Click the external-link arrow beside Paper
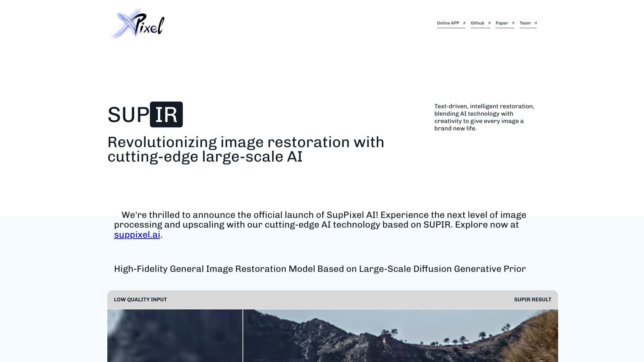The image size is (644, 362). [x=513, y=23]
